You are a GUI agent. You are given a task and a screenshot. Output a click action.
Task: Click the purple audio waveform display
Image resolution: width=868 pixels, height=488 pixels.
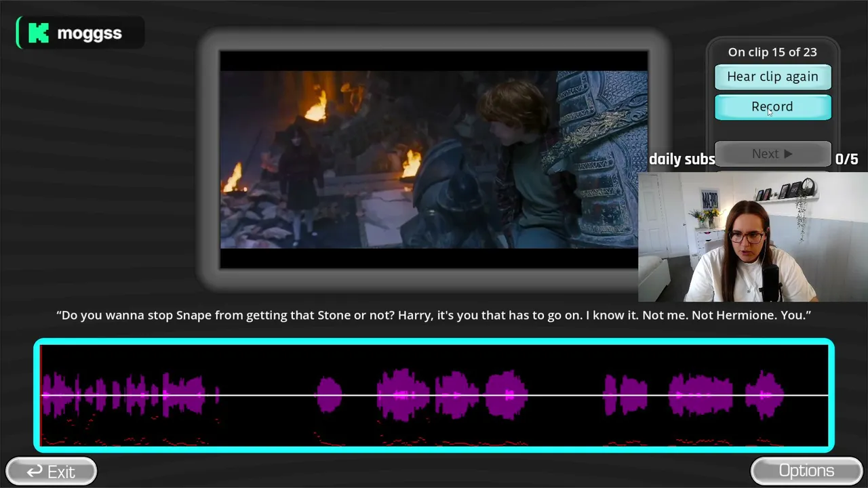point(434,395)
